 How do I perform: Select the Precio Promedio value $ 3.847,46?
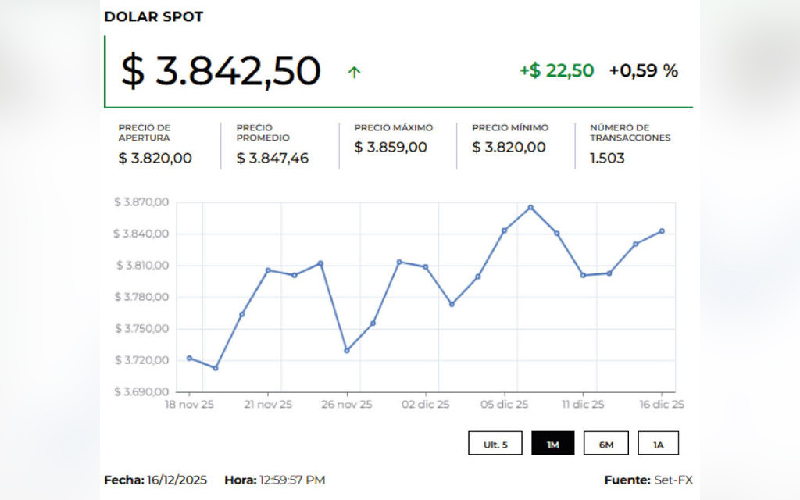pos(273,158)
